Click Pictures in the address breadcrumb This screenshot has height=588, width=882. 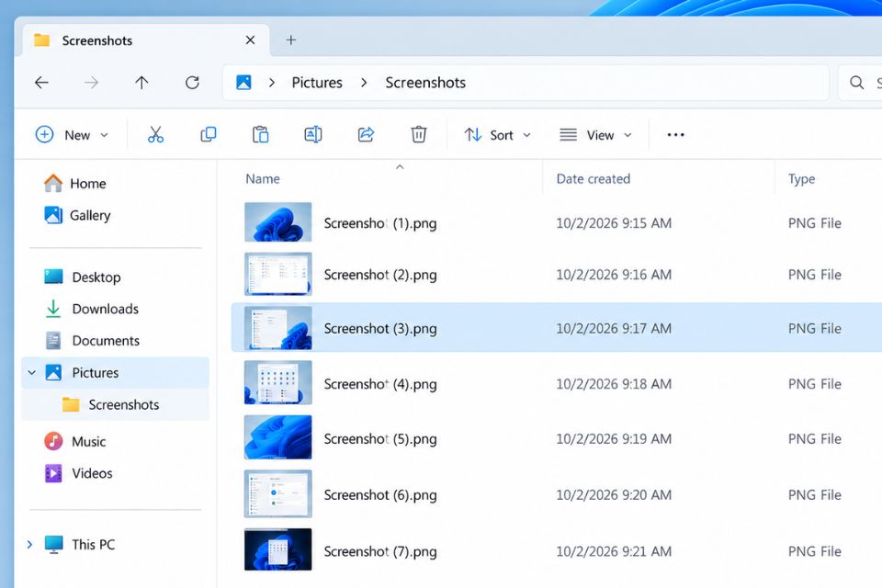coord(317,83)
